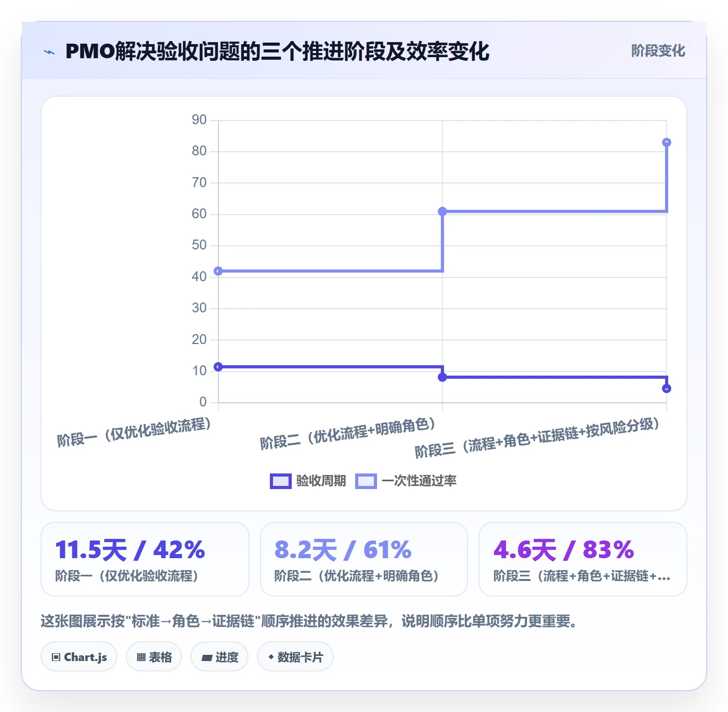
Task: Click the 验收周期 data point at 4.6
Action: pyautogui.click(x=667, y=389)
